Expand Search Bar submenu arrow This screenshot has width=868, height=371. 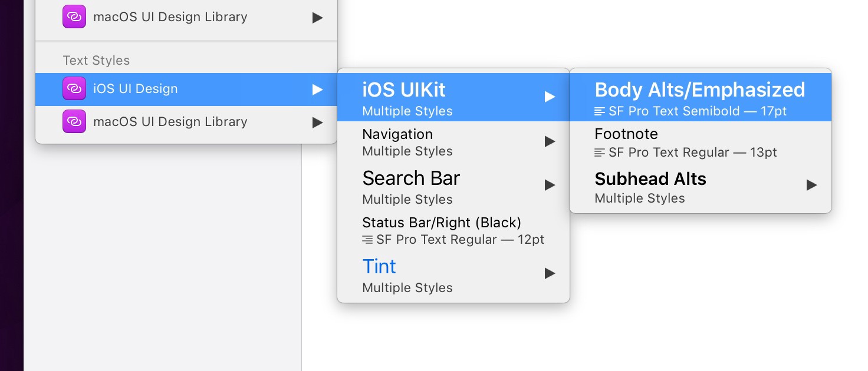[x=550, y=185]
